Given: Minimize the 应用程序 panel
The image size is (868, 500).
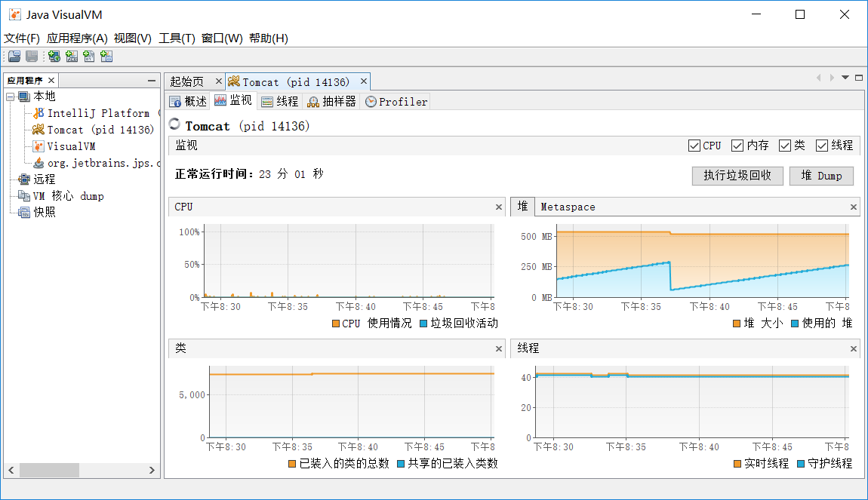Looking at the screenshot, I should 152,81.
